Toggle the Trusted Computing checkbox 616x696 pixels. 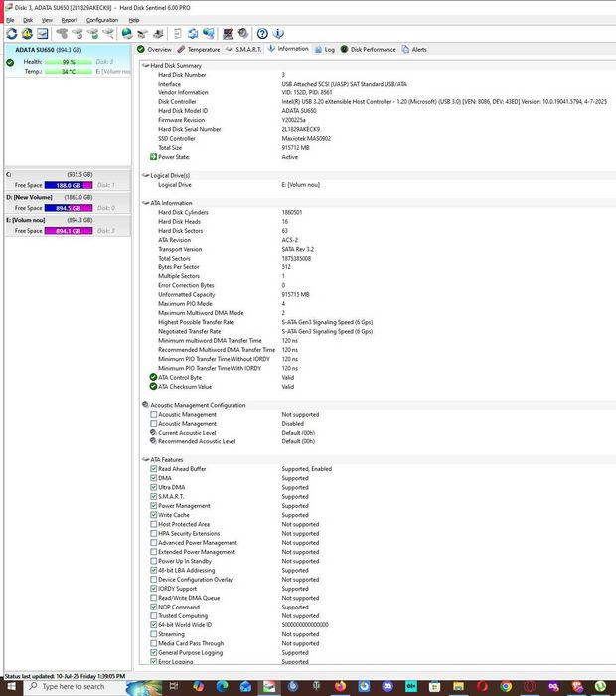click(153, 615)
